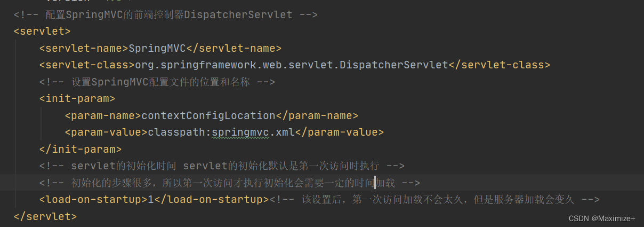Click the SpringMVC servlet name value
The width and height of the screenshot is (644, 227).
pos(157,48)
